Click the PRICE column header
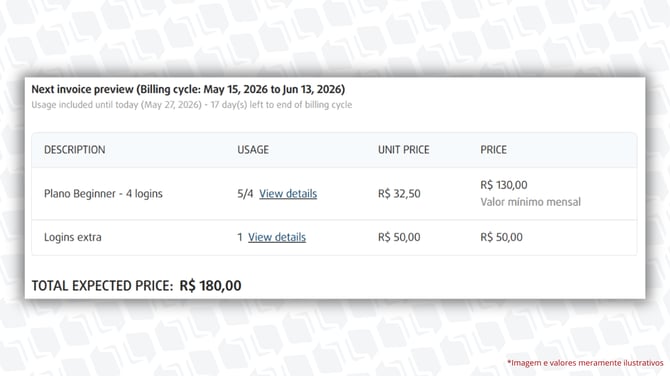670x376 pixels. tap(494, 150)
